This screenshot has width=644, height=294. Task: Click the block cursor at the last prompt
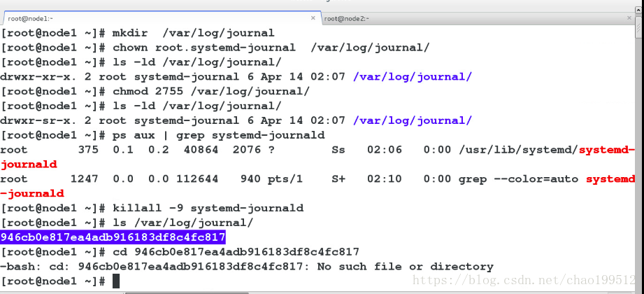[116, 281]
